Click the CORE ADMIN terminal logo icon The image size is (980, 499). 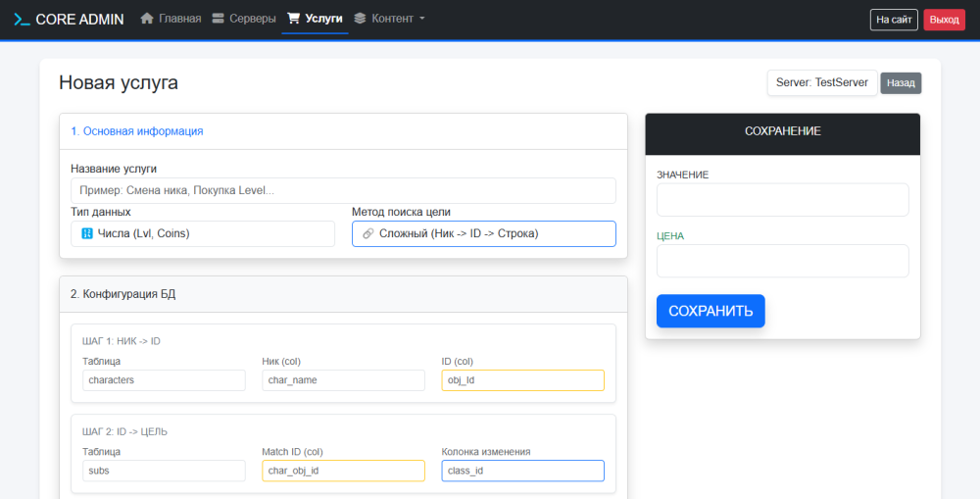[22, 19]
